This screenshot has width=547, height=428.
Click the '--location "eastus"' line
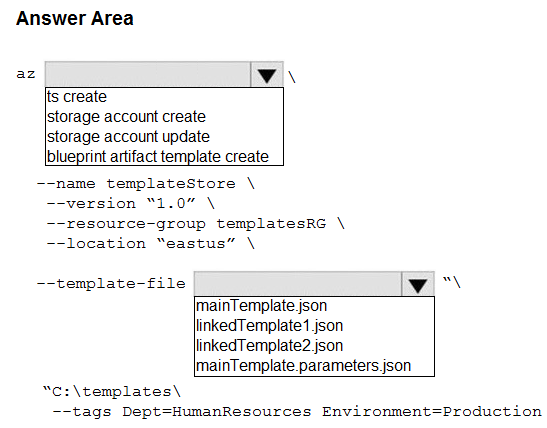[x=151, y=243]
